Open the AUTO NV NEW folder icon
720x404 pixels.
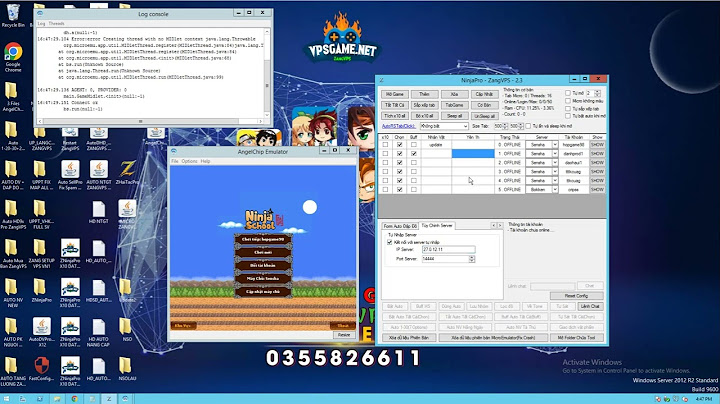[13, 293]
